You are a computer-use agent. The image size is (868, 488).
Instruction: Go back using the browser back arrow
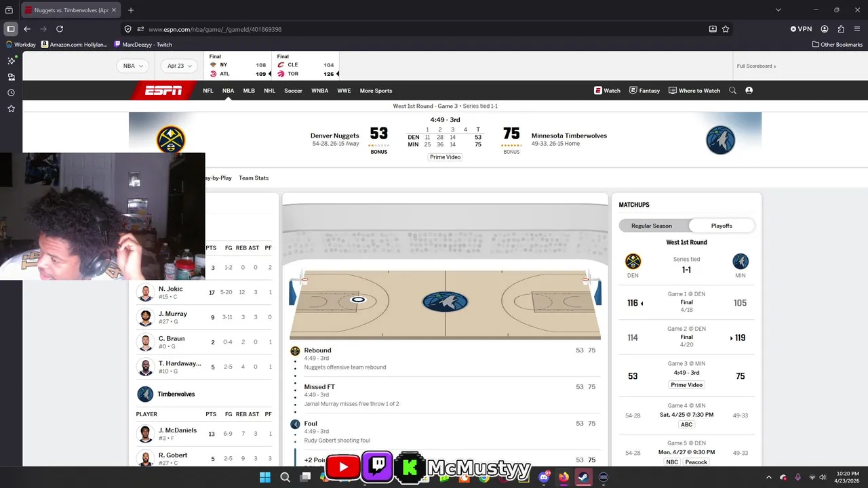tap(27, 29)
